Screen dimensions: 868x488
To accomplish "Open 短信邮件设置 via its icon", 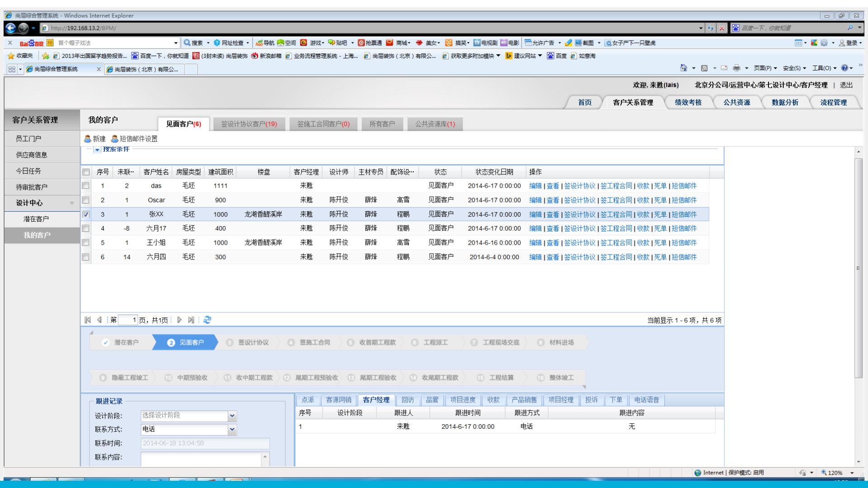I will [x=115, y=139].
